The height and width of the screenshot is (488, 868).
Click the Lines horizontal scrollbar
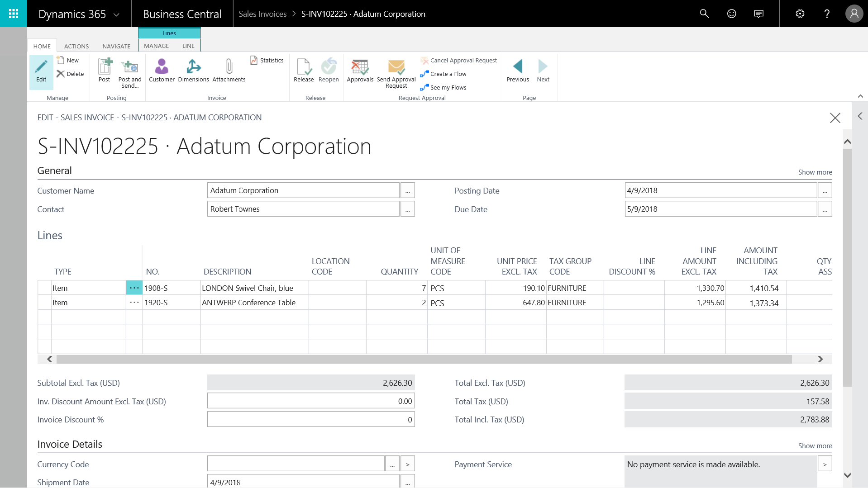click(424, 359)
